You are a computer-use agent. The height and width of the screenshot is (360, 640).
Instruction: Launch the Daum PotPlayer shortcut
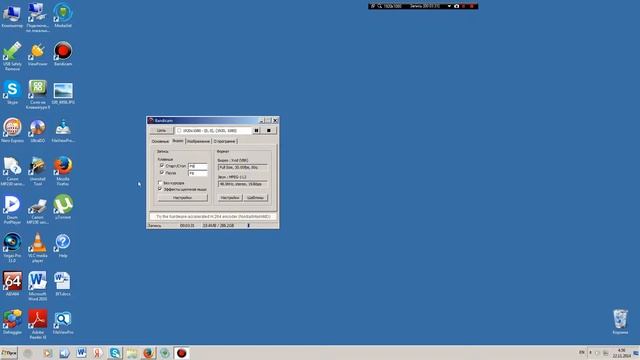pos(12,209)
